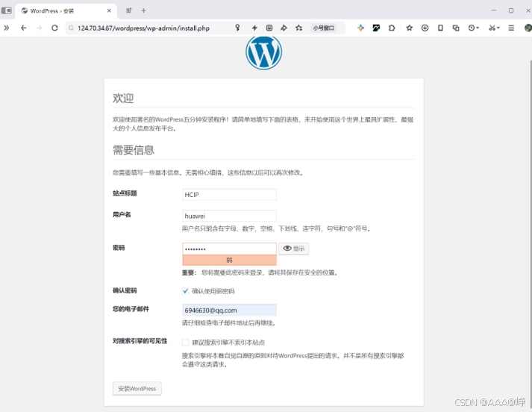Open the colorful AI assistant icon
Viewport: 532px width, 412px height.
coord(360,28)
